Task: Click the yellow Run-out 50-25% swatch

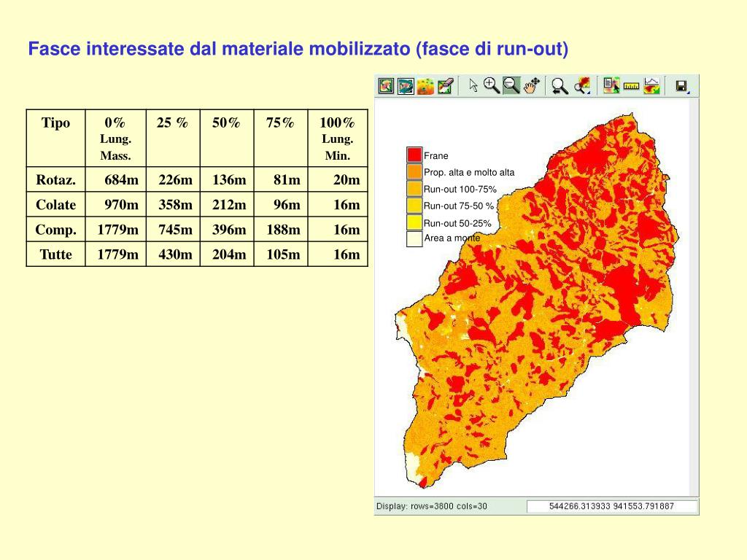Action: pyautogui.click(x=414, y=222)
